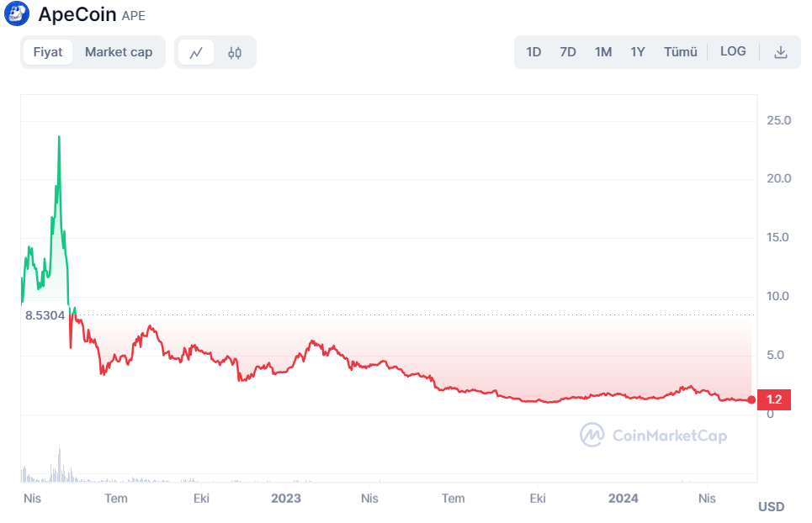812x523 pixels.
Task: Download chart data icon
Action: coord(780,52)
